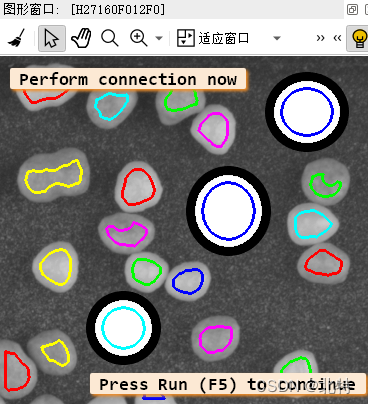Click the magenta crescent-shaped contour region
This screenshot has width=368, height=404.
(x=126, y=234)
